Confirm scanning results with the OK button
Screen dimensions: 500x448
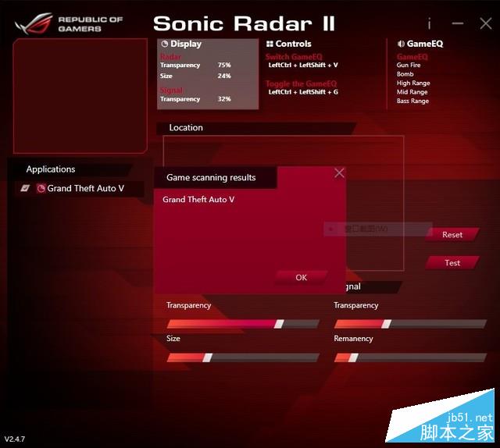coord(301,278)
